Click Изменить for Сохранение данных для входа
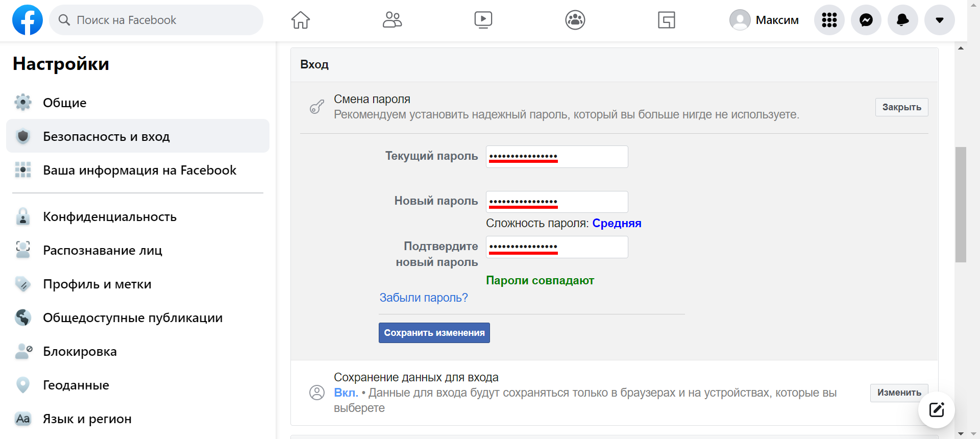The height and width of the screenshot is (439, 980). 899,393
